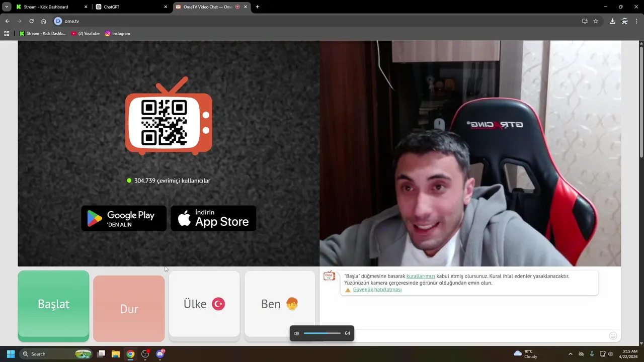The height and width of the screenshot is (362, 644).
Task: Open the Chrome three-dot menu
Action: click(636, 21)
